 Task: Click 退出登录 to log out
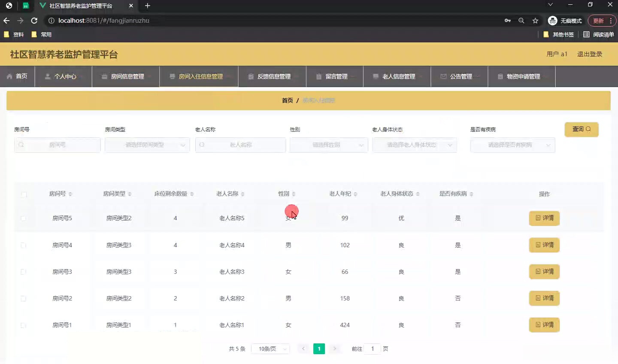[590, 54]
